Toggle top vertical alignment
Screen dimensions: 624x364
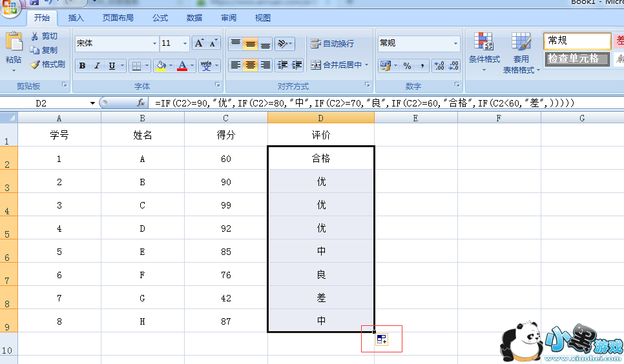(x=236, y=43)
